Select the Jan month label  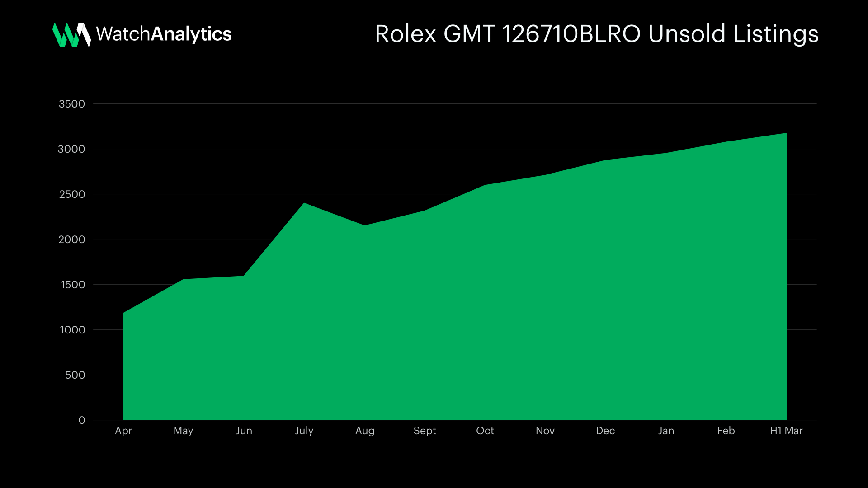[666, 431]
